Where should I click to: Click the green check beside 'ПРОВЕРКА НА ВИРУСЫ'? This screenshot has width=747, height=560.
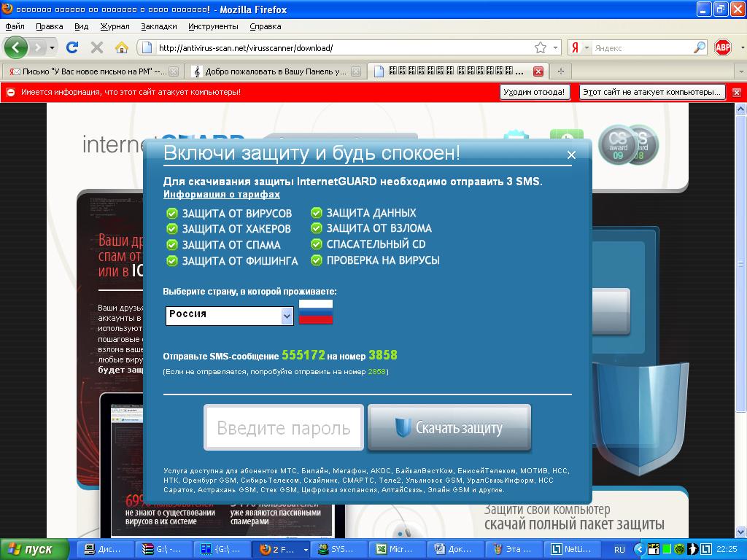click(x=317, y=260)
